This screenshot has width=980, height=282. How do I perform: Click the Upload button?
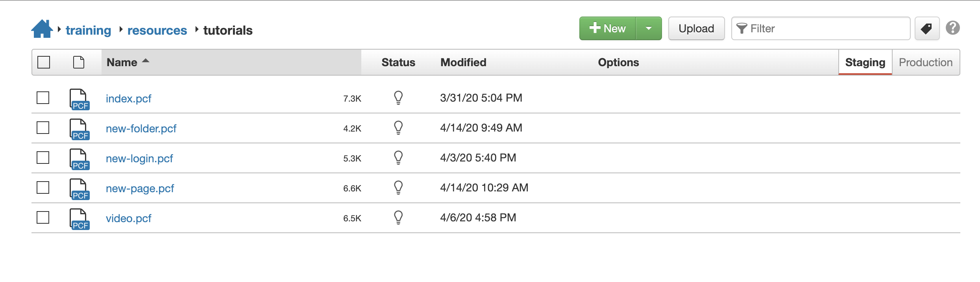point(696,28)
